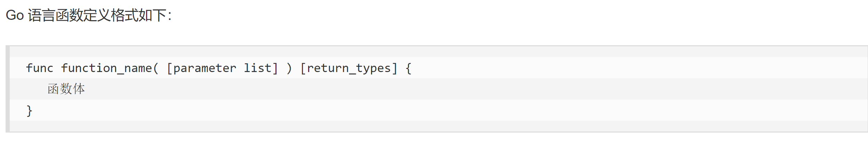Click the closing curly brace

coord(29,111)
